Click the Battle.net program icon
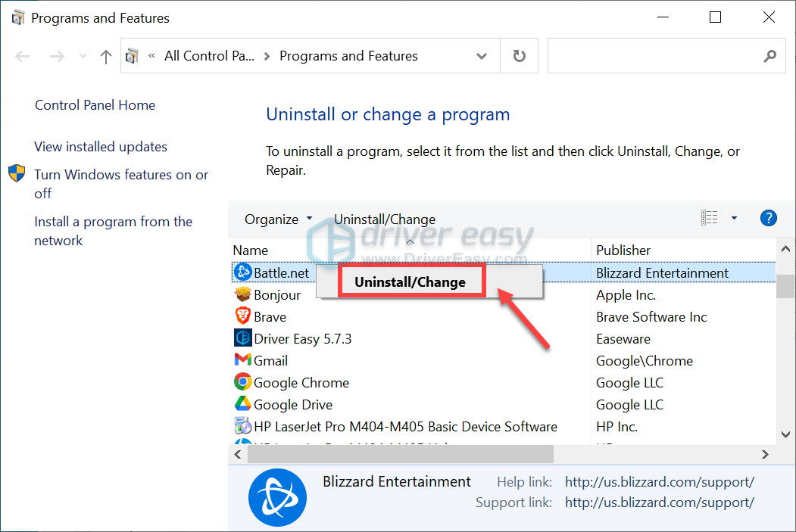 (242, 272)
